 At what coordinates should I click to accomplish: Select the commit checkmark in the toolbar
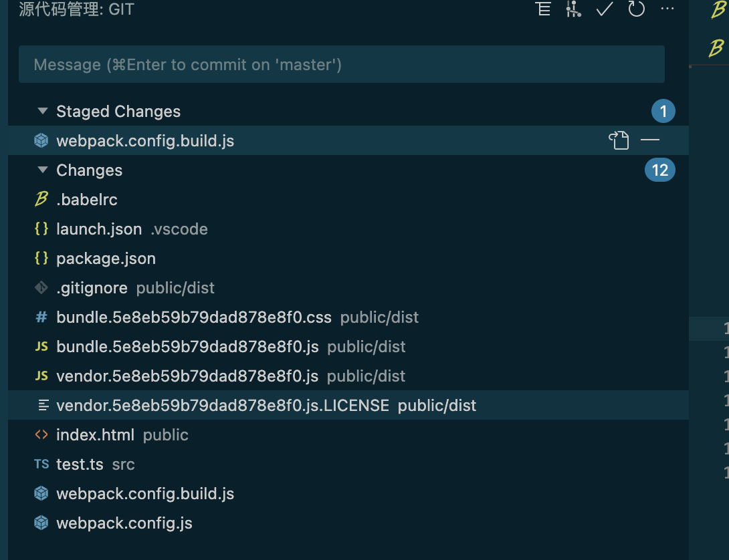tap(604, 9)
